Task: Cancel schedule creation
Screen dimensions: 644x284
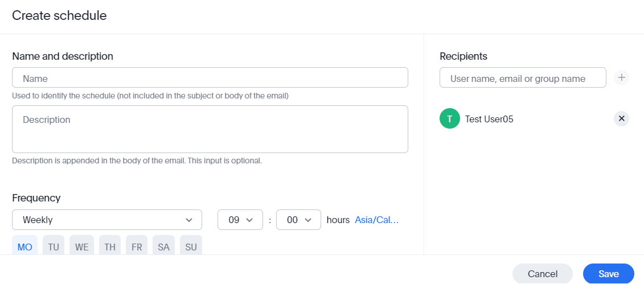Action: pyautogui.click(x=542, y=274)
